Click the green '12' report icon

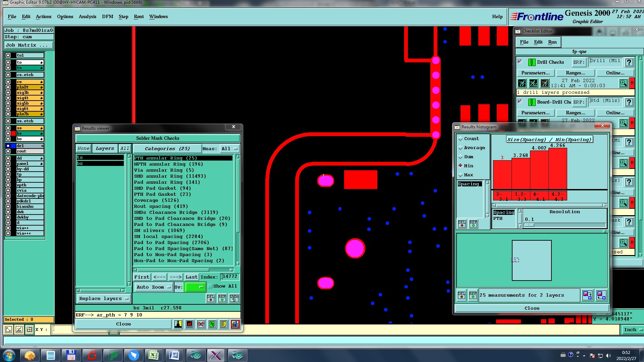point(212,324)
